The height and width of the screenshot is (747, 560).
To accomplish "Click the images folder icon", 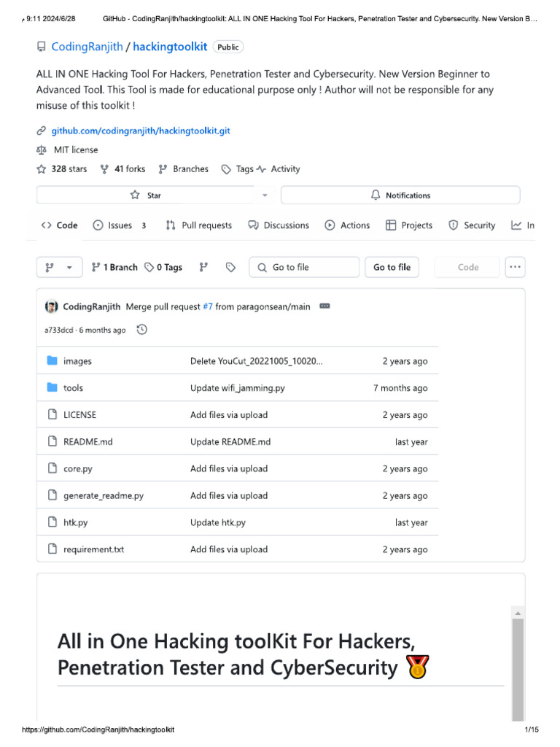I will point(52,361).
